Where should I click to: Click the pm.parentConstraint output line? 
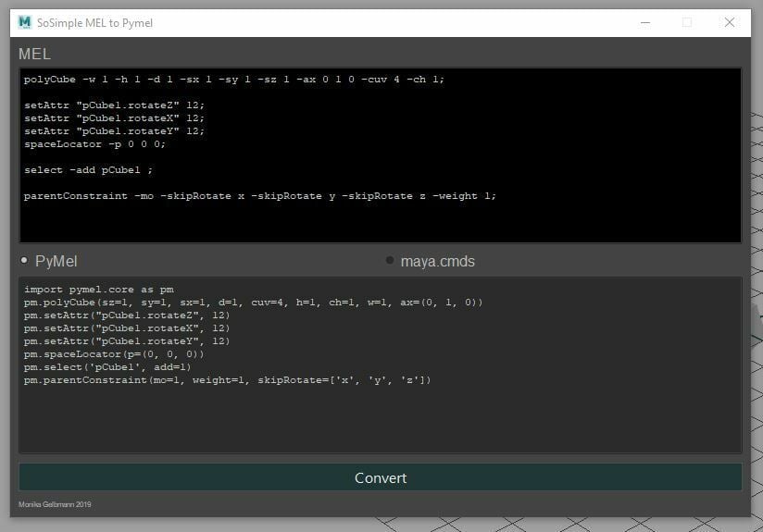(x=227, y=380)
